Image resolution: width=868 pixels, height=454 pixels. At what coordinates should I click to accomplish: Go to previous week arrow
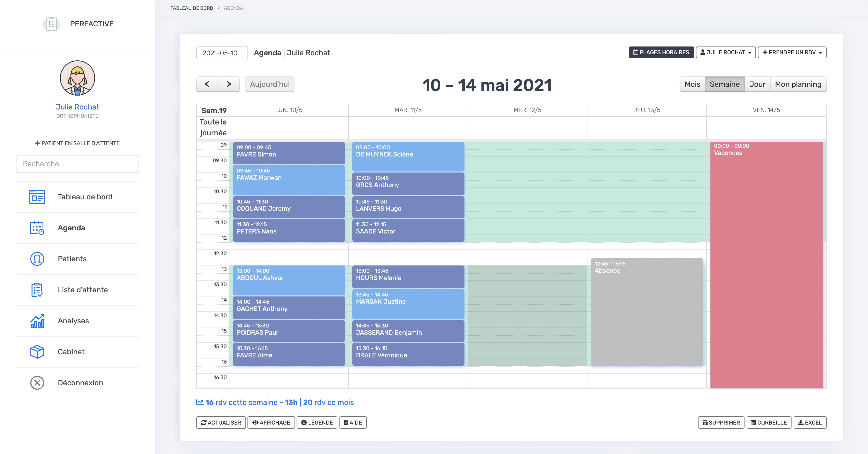click(207, 84)
